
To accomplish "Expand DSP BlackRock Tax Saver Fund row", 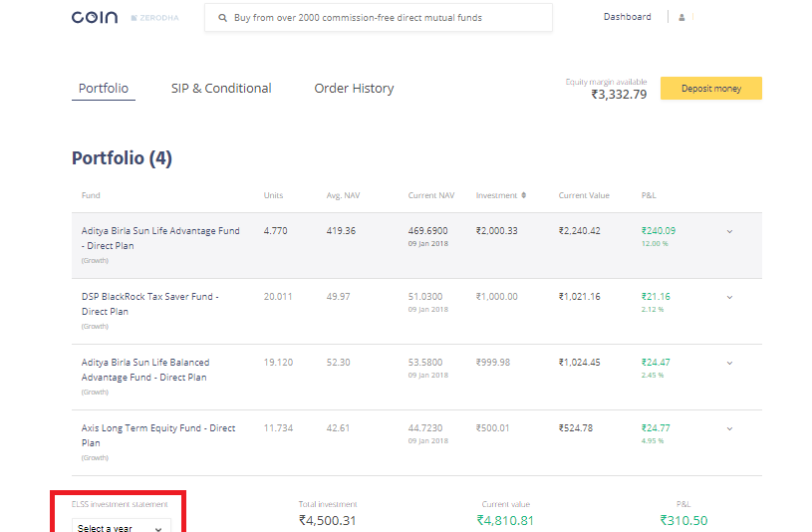I will pos(729,297).
